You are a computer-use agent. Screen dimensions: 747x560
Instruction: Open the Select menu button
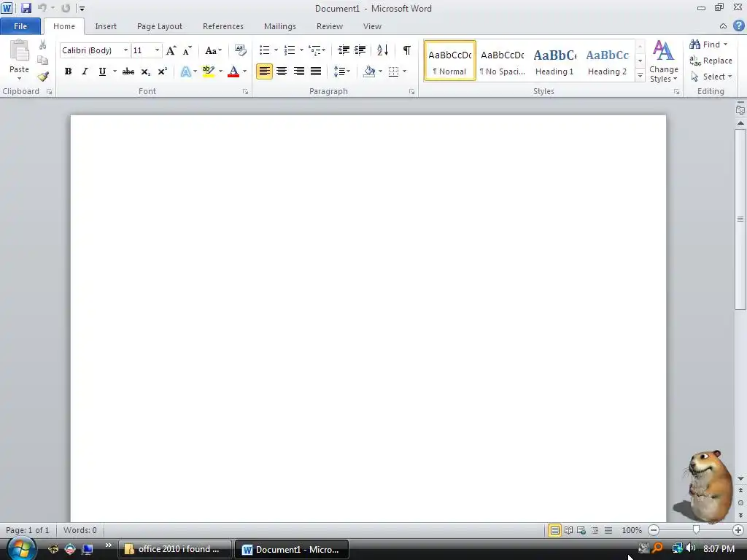click(711, 77)
